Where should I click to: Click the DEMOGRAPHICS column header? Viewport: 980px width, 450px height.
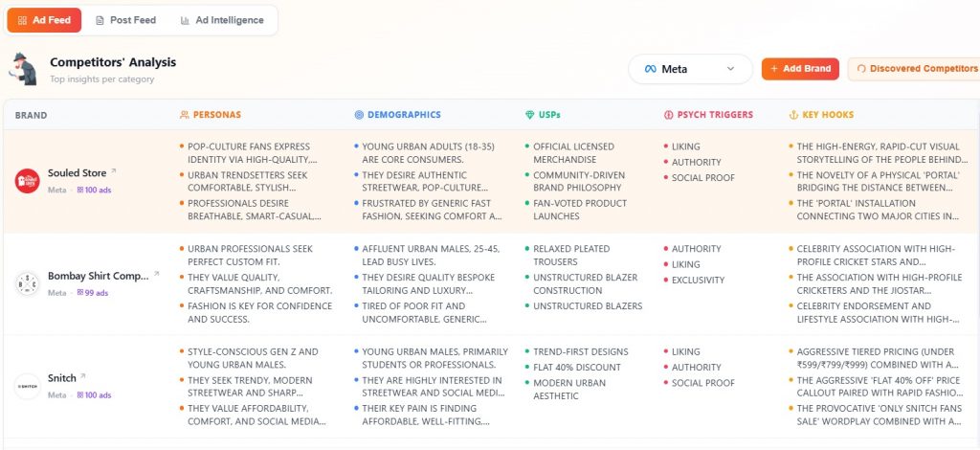point(404,115)
